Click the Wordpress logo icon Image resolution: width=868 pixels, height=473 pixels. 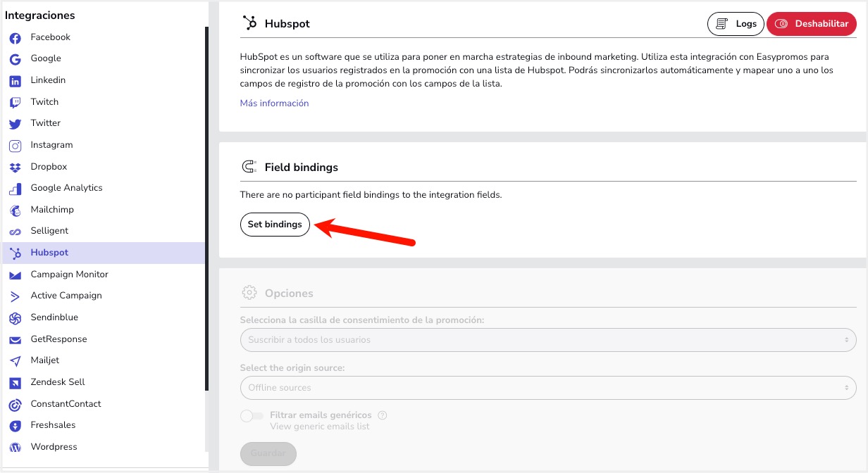(15, 448)
